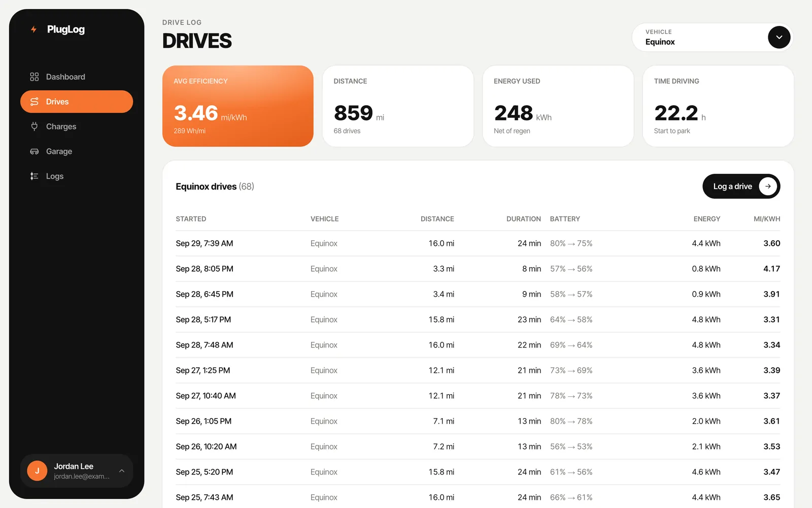Select the Sep 28, 7:48 AM drive
Screen dimensions: 812x508
click(478, 345)
